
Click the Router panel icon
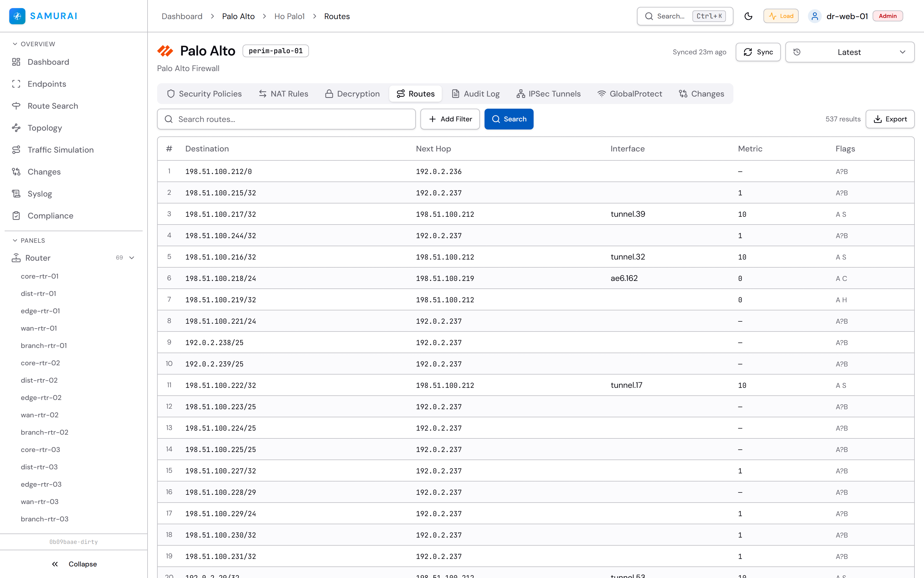(x=16, y=258)
